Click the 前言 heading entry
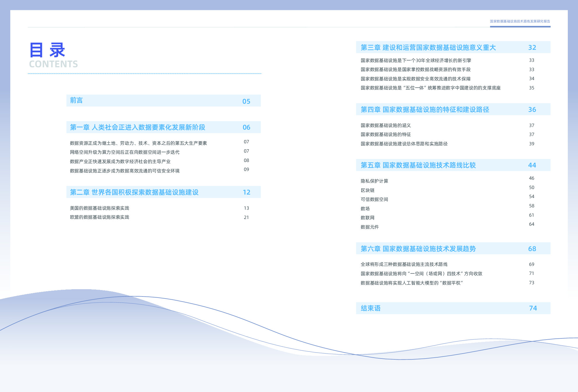 click(163, 100)
